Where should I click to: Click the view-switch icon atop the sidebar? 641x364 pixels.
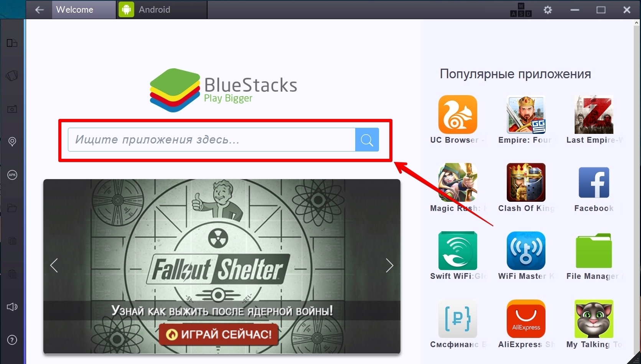click(x=12, y=43)
